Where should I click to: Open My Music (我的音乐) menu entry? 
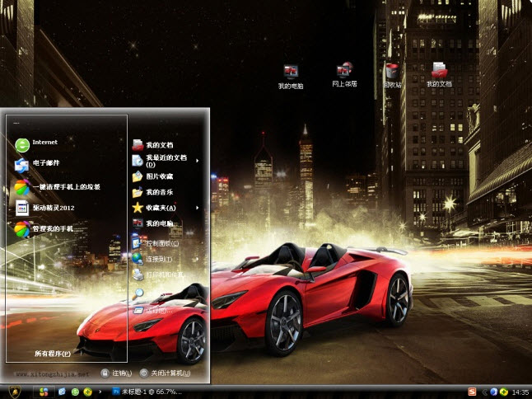coord(160,192)
